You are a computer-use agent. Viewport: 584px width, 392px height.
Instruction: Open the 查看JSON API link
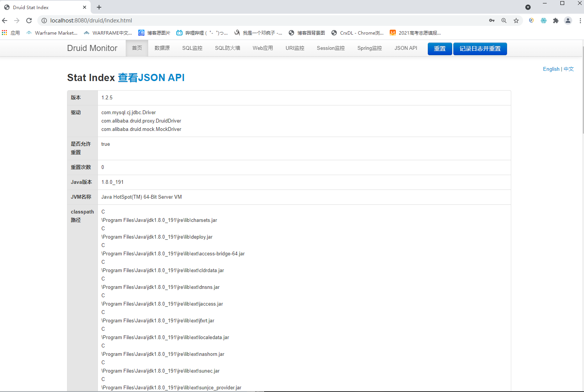[x=151, y=78]
